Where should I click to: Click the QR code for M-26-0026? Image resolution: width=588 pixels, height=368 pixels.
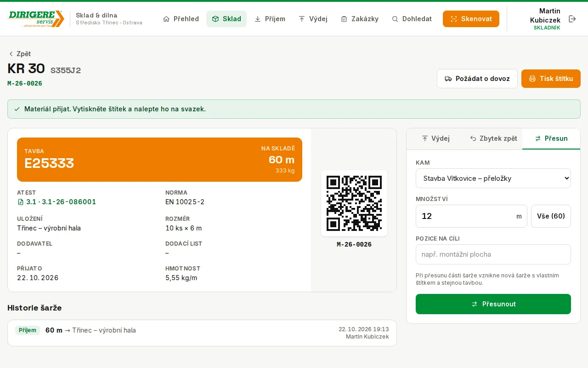[x=354, y=203]
